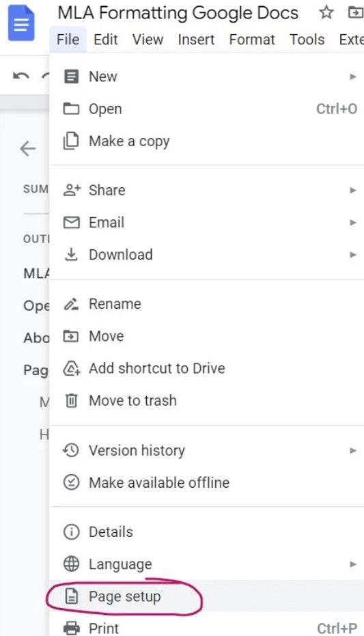
Task: Click the offline checkmark circle icon
Action: point(71,483)
